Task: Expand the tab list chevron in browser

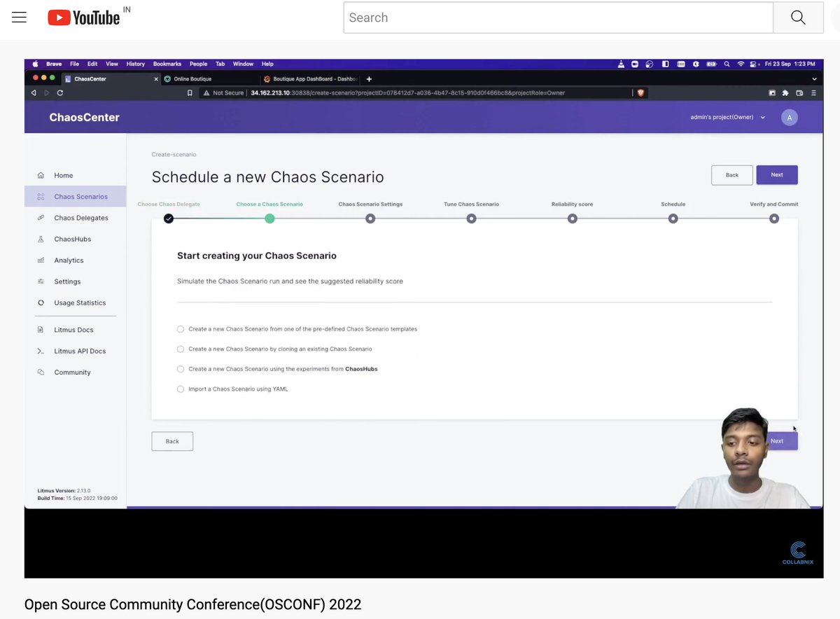Action: [814, 79]
